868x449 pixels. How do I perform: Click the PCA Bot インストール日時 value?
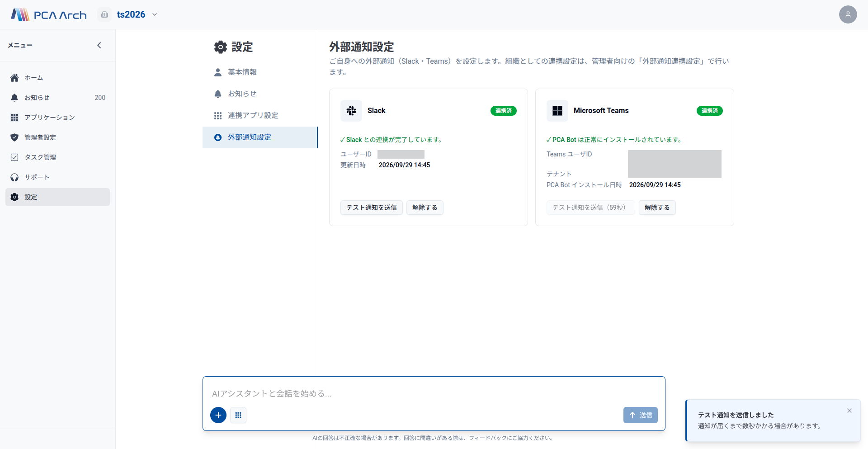pyautogui.click(x=655, y=185)
